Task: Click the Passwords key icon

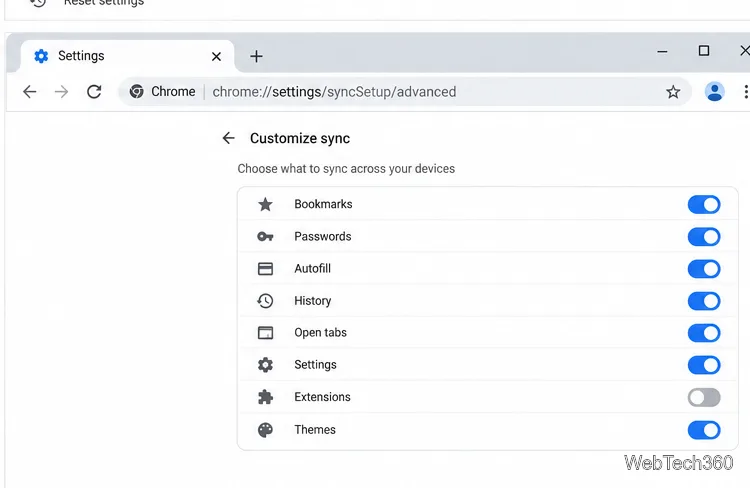Action: point(265,236)
